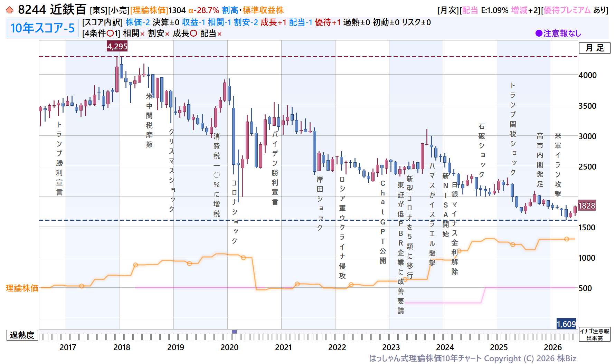Click the 新型コロナを5類に移行 annotation
The image size is (615, 364).
pyautogui.click(x=410, y=227)
